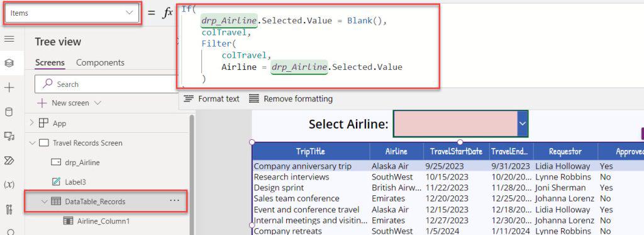
Task: Collapse the DataTable_Records node
Action: coord(45,202)
